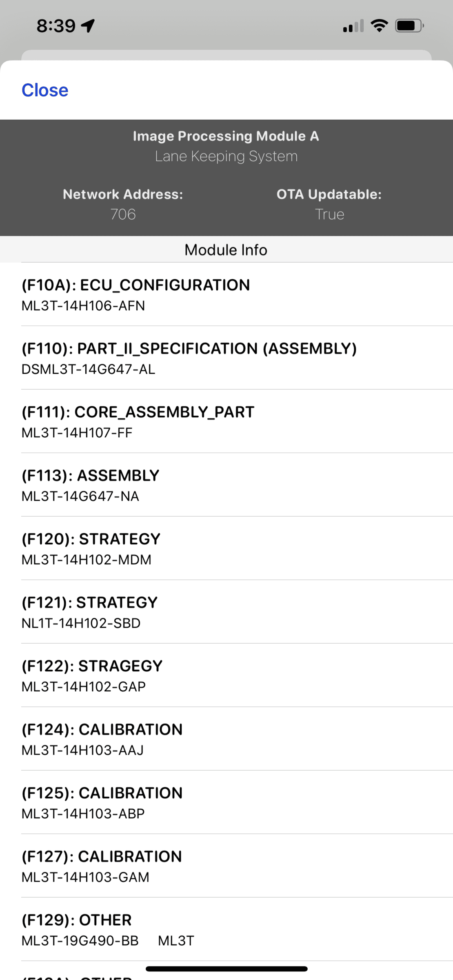Select the F129 OTHER row

click(x=226, y=929)
